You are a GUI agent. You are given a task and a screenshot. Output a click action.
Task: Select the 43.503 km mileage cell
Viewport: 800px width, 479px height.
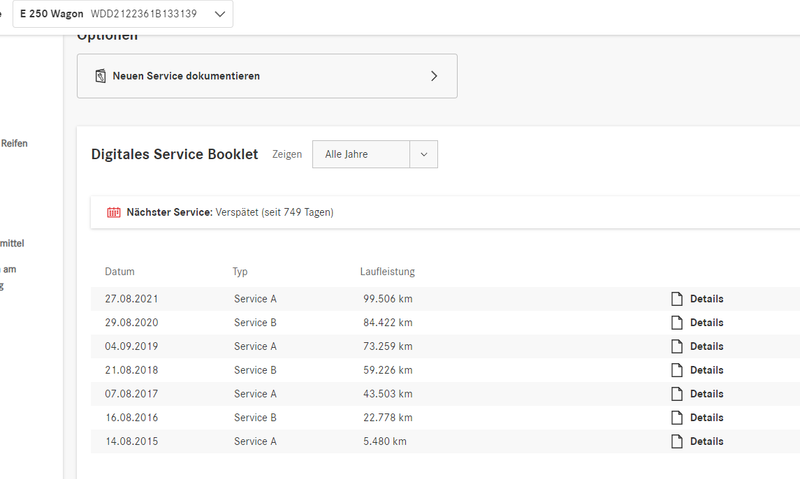click(x=388, y=394)
